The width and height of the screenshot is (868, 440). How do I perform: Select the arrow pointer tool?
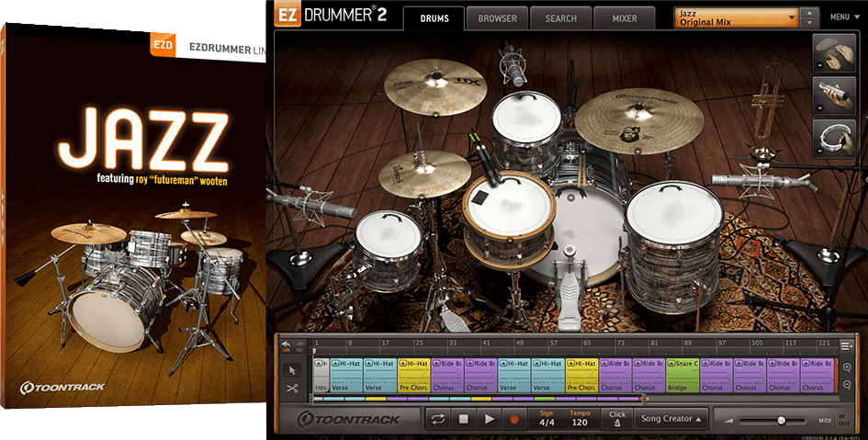click(x=293, y=370)
